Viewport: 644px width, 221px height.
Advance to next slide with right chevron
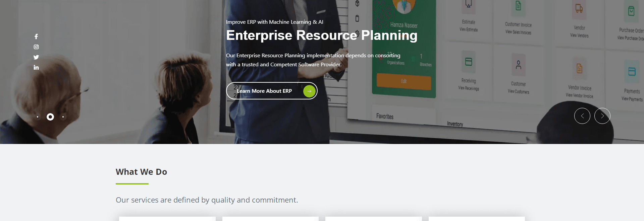602,116
